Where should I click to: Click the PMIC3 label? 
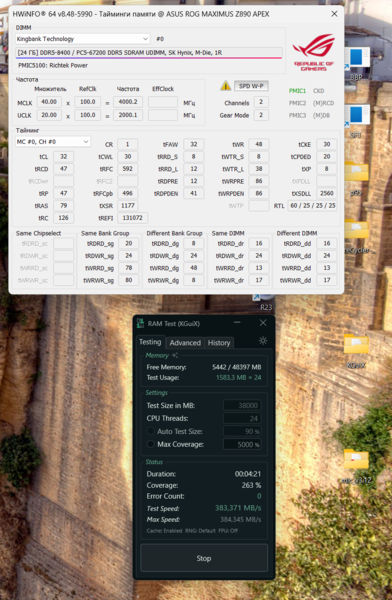coord(297,115)
